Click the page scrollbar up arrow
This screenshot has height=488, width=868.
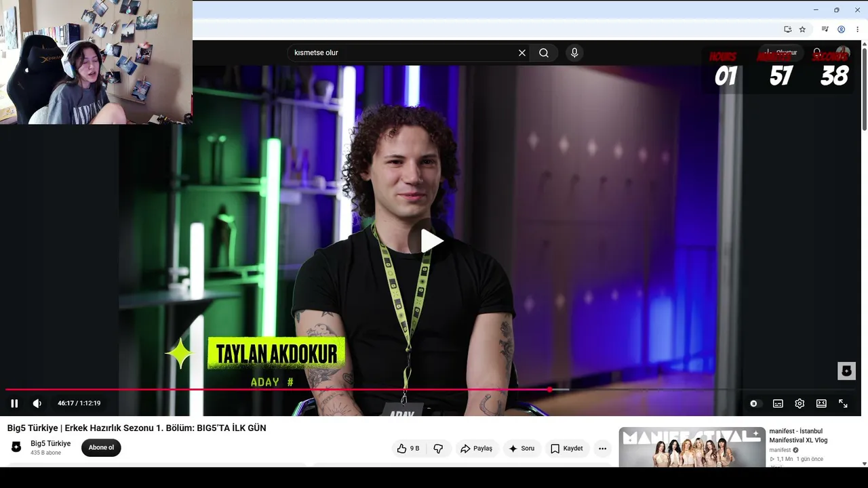tap(864, 44)
